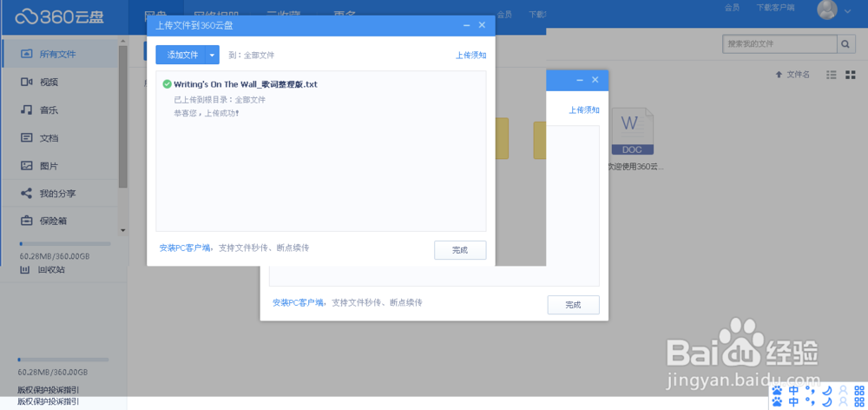Open the 欢迎使用360云 DOC file thumbnail
868x410 pixels.
[632, 131]
